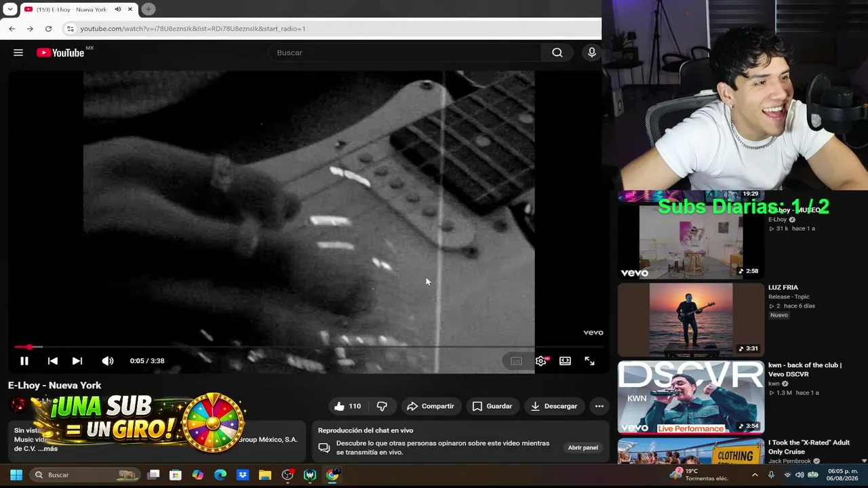
Task: Open the three-dot more actions menu
Action: tap(599, 406)
